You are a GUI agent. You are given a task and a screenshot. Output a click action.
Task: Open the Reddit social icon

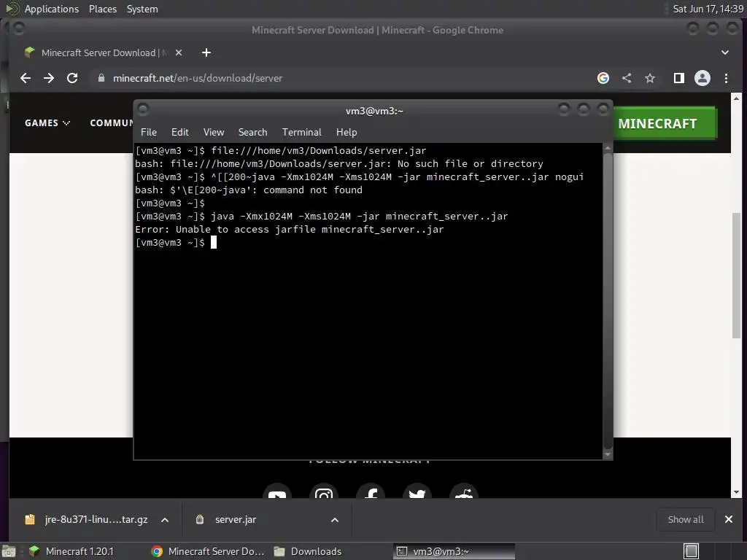[x=464, y=492]
